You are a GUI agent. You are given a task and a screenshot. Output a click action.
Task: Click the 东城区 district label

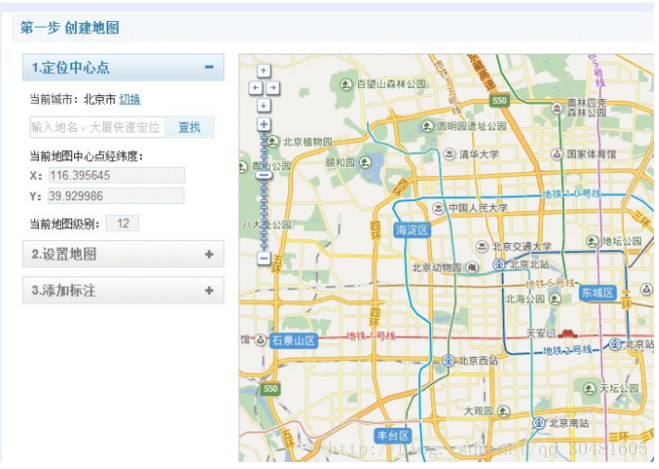[597, 292]
